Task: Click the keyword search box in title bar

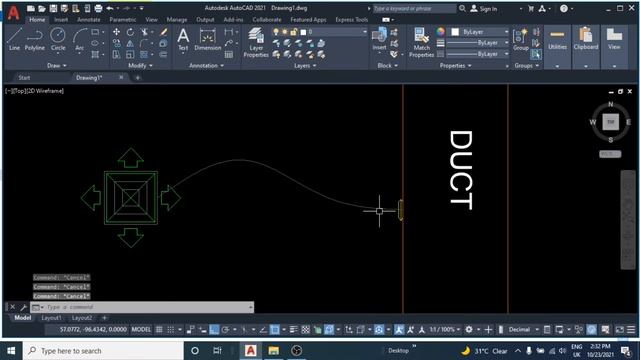Action: (414, 9)
